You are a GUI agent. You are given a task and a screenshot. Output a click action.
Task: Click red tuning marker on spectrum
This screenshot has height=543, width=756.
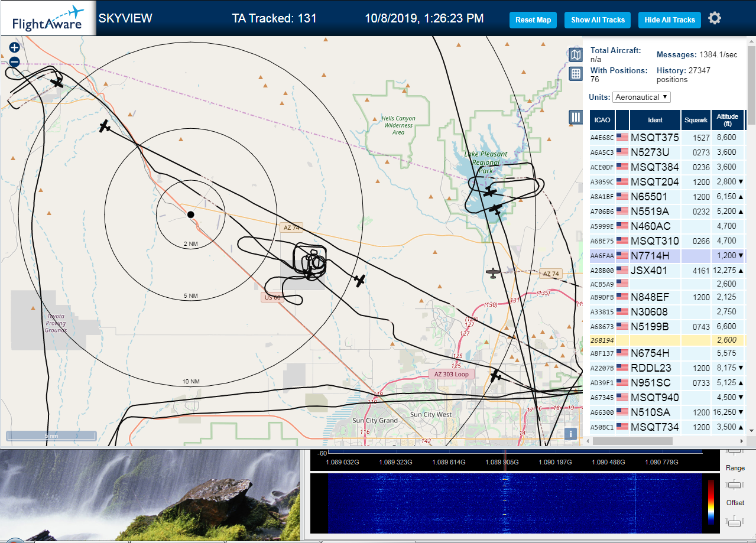pyautogui.click(x=504, y=461)
